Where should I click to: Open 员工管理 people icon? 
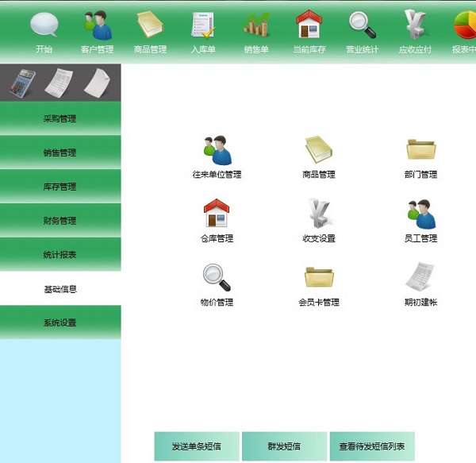[x=420, y=214]
